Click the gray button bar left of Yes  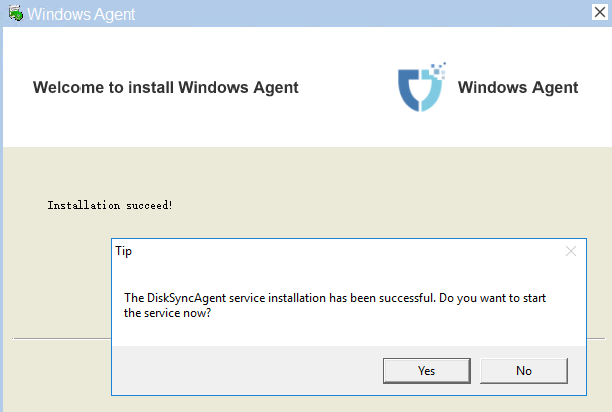tap(247, 370)
